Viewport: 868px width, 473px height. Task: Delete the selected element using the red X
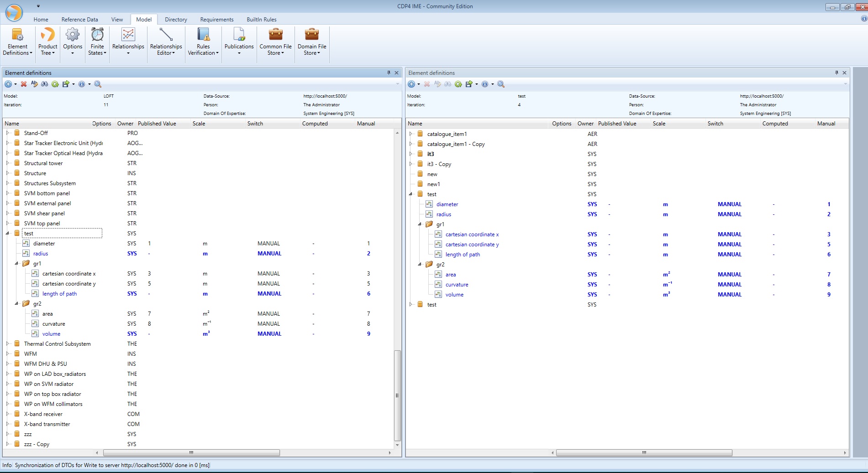coord(23,84)
